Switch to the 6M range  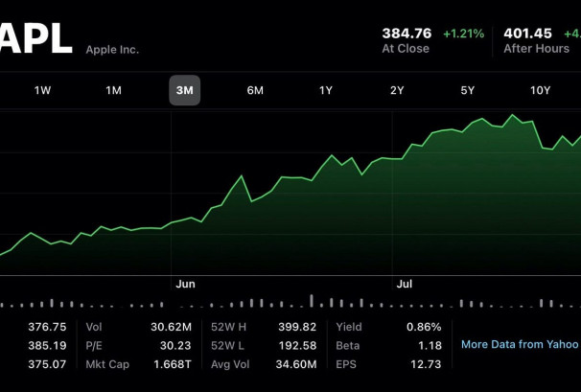click(255, 90)
